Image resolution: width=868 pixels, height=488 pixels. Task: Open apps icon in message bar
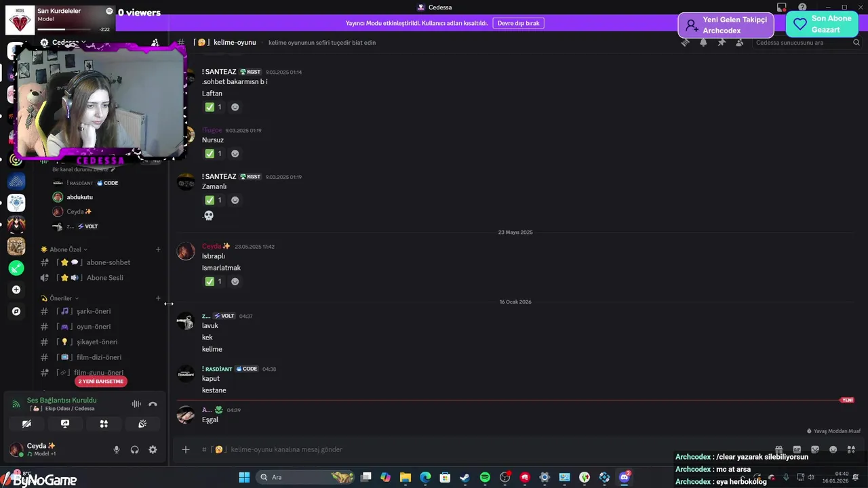[x=851, y=449]
